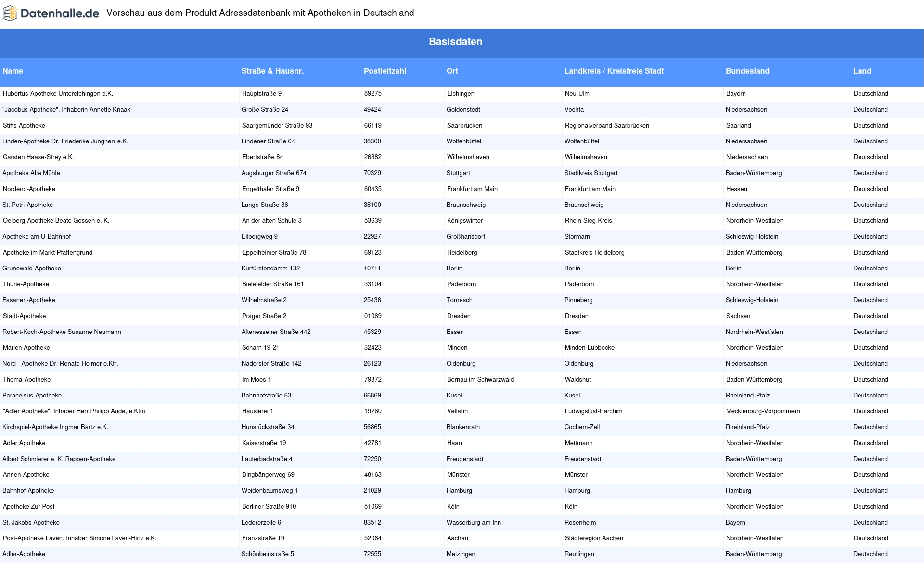Click the Basisdaten section header
The image size is (924, 563).
pos(456,42)
